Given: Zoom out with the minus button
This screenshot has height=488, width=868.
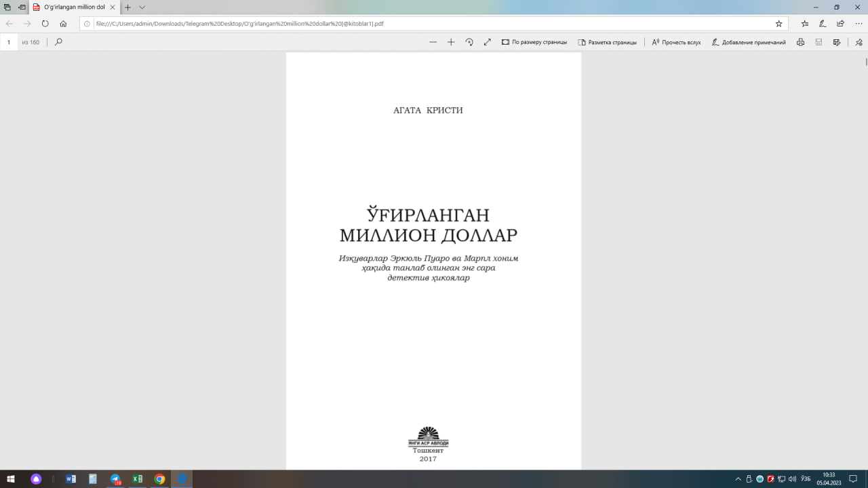Looking at the screenshot, I should [433, 42].
